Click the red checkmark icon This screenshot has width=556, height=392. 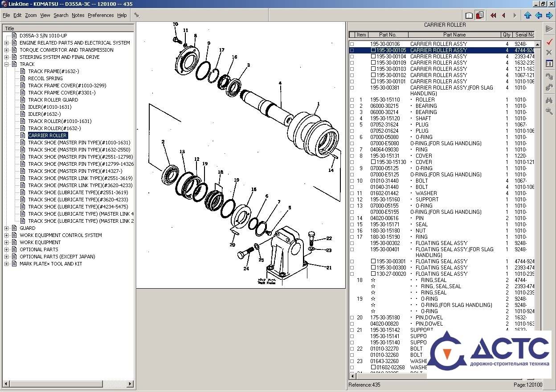pos(549,41)
